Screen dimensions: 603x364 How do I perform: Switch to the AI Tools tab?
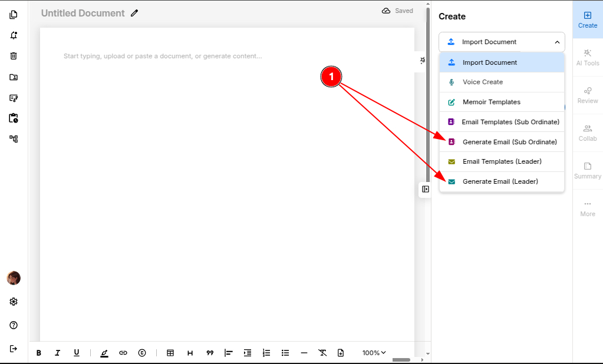587,57
